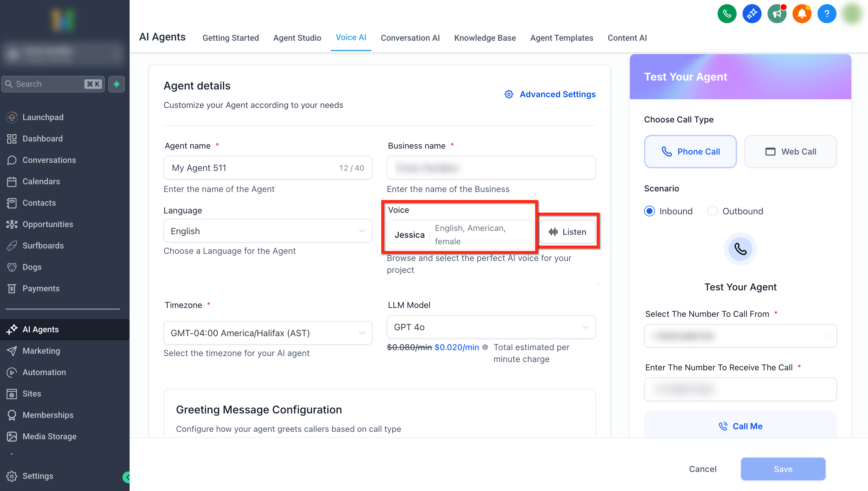Click the Save button
Image resolution: width=868 pixels, height=491 pixels.
click(x=783, y=469)
